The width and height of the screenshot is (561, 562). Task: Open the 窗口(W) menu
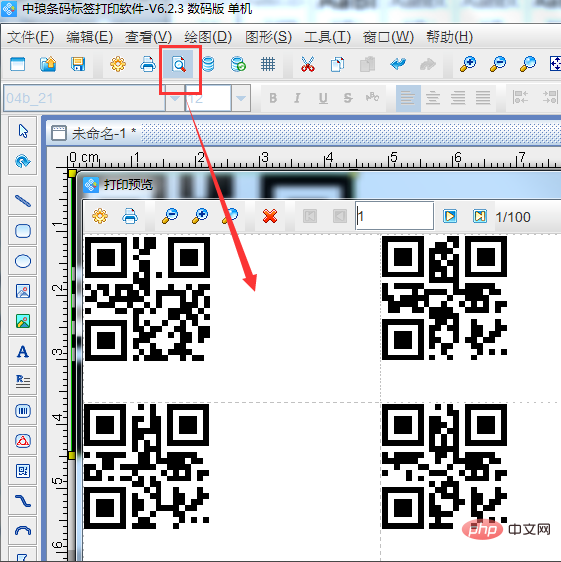[x=388, y=37]
